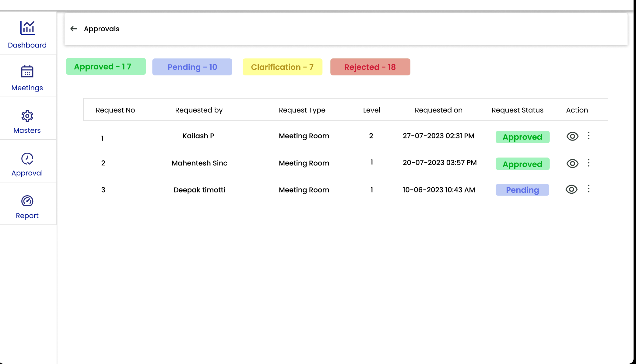Navigate to Masters settings
This screenshot has height=364, width=636.
point(27,122)
